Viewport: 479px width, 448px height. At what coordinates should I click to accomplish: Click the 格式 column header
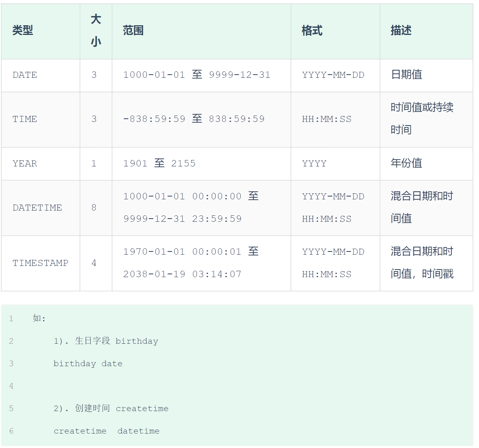click(x=312, y=30)
